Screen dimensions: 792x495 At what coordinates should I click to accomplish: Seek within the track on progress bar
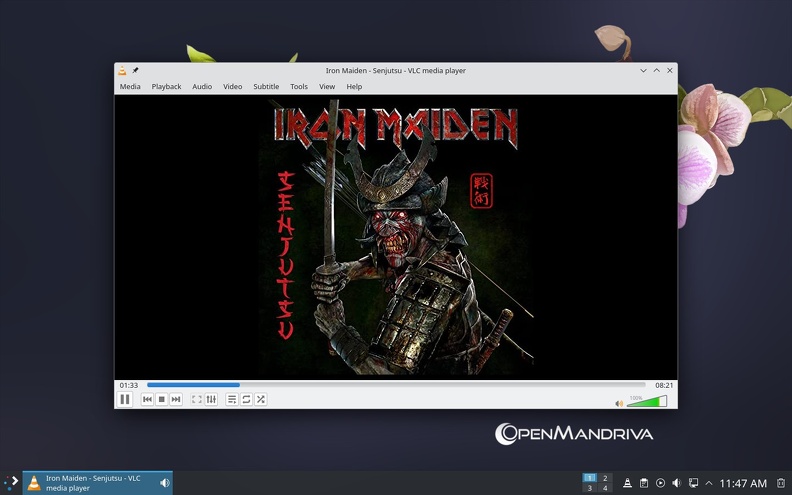396,385
